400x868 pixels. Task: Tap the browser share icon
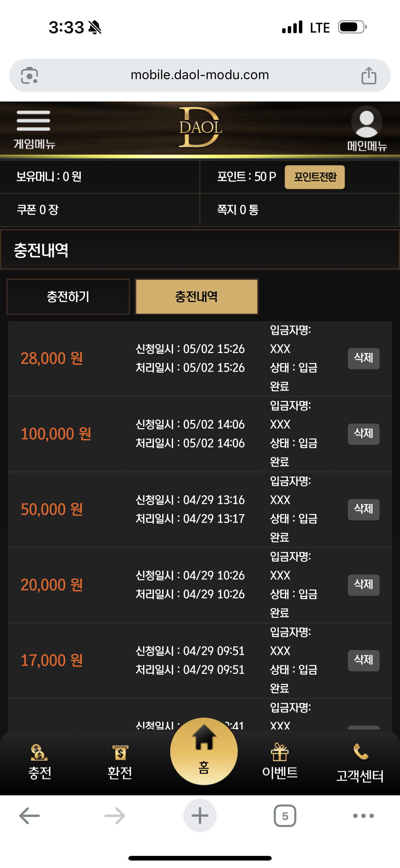coord(369,75)
